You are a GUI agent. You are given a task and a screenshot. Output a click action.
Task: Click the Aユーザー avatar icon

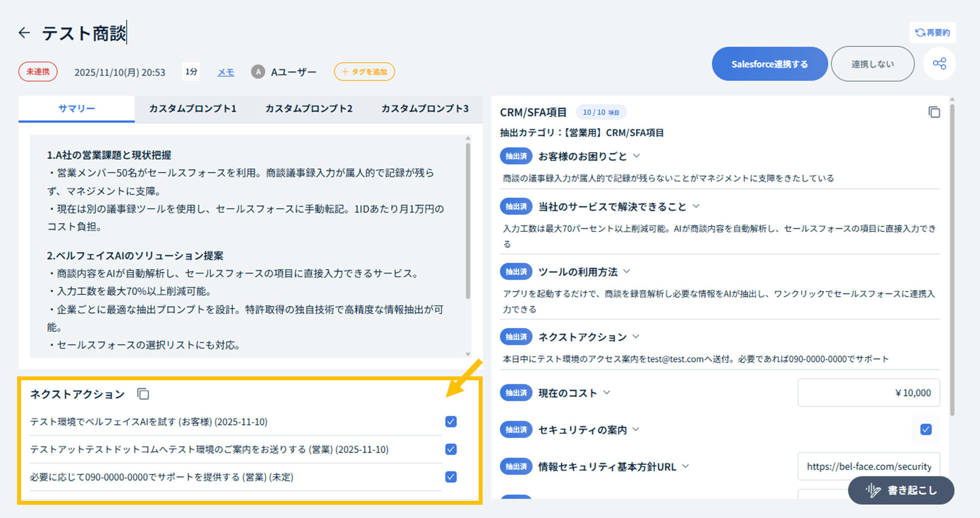point(258,72)
